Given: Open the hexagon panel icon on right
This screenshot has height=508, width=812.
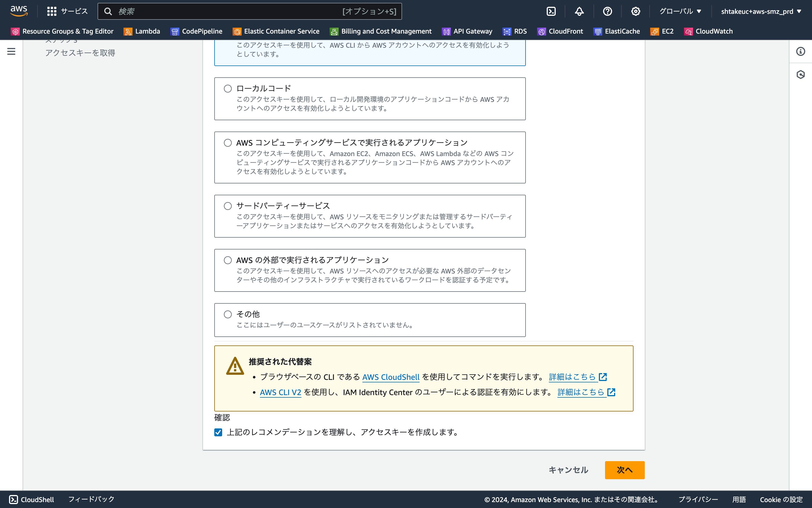Looking at the screenshot, I should 801,74.
